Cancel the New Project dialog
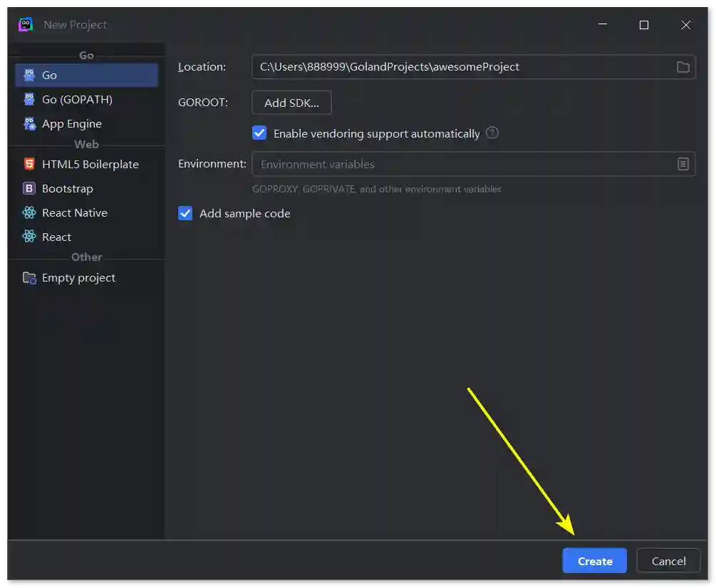 click(668, 561)
